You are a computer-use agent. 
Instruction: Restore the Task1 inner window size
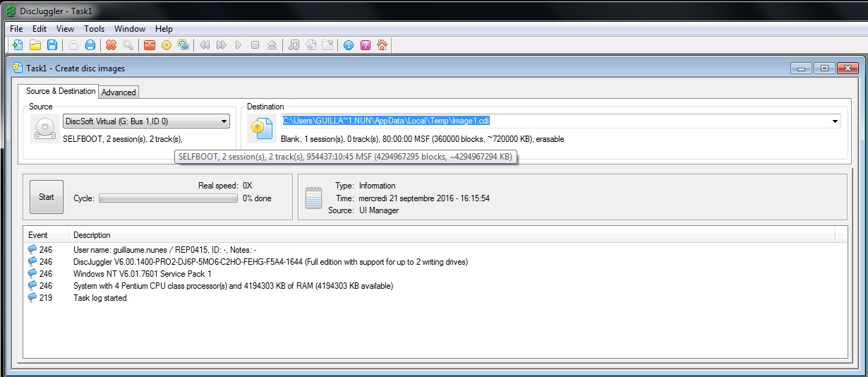click(x=824, y=68)
